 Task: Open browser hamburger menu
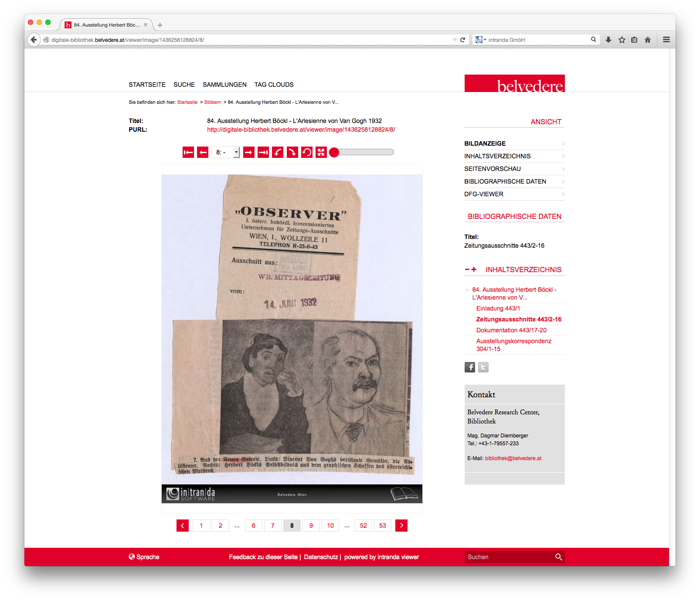666,40
